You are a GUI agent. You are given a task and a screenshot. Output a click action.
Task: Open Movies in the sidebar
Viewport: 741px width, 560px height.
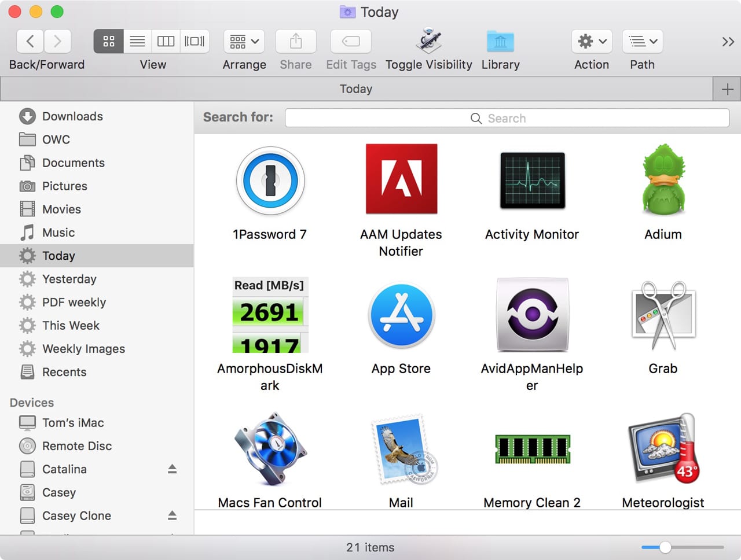click(x=97, y=209)
